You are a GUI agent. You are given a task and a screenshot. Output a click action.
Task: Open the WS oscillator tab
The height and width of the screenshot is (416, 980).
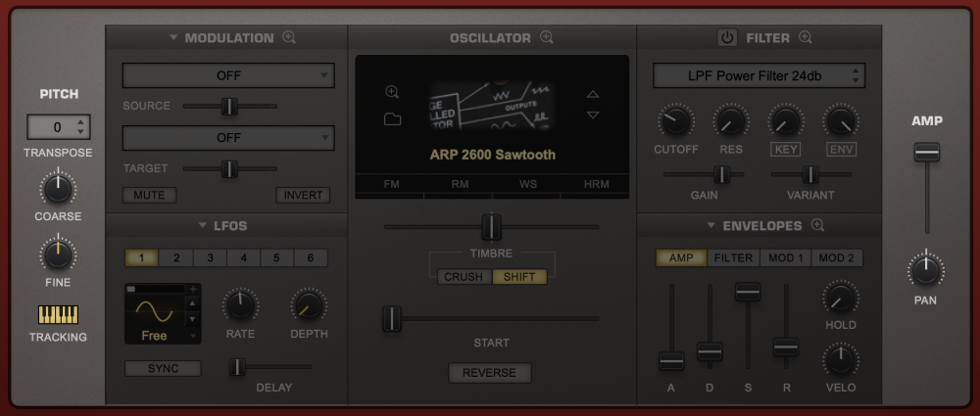click(x=527, y=184)
